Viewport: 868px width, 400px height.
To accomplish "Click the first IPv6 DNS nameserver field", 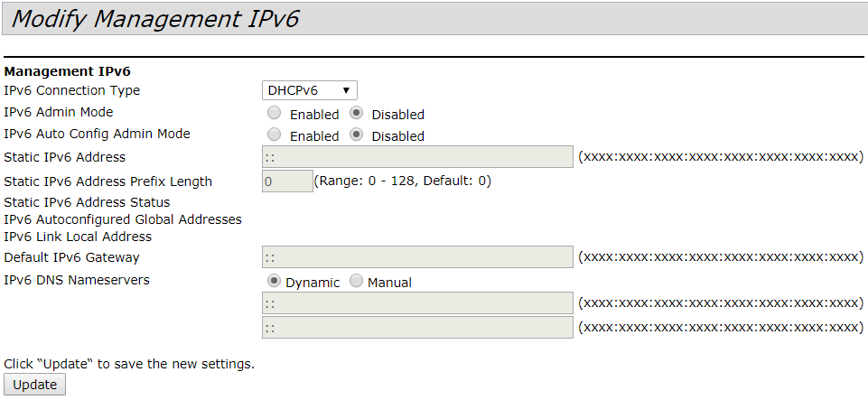I will [x=417, y=302].
